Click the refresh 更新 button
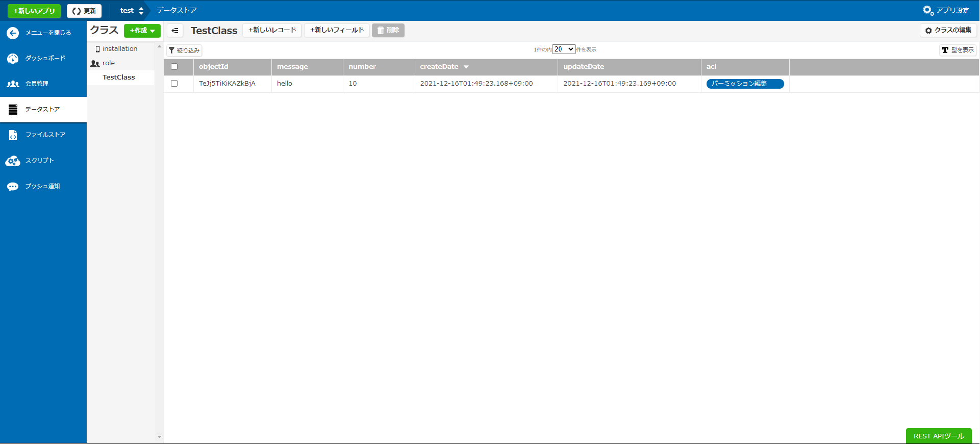Image resolution: width=980 pixels, height=444 pixels. (x=84, y=11)
